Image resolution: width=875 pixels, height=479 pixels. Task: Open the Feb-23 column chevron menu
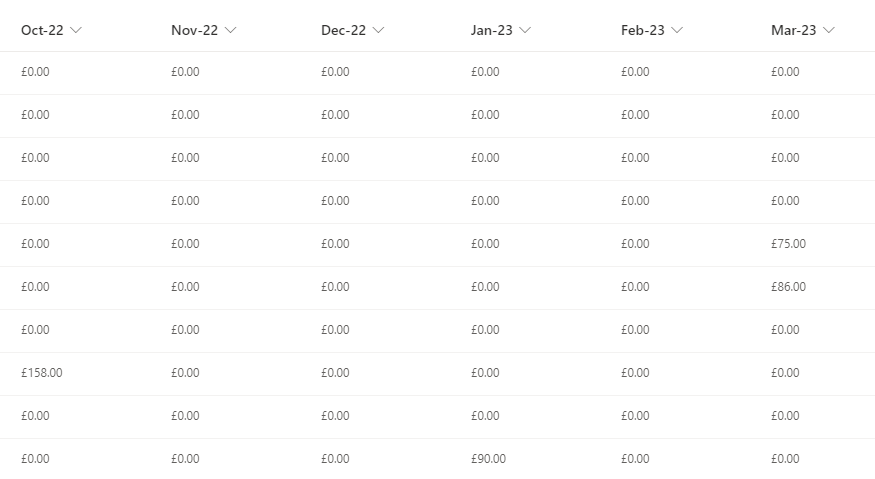pos(677,30)
